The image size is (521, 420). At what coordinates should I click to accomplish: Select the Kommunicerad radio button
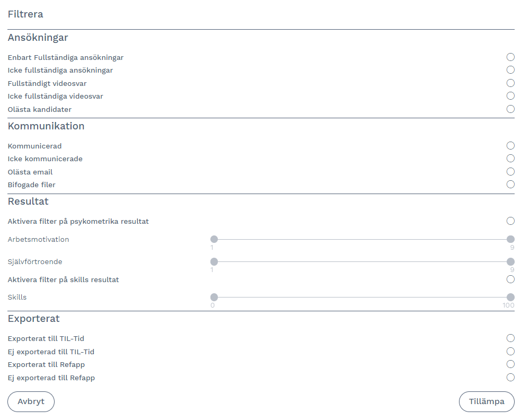coord(510,146)
